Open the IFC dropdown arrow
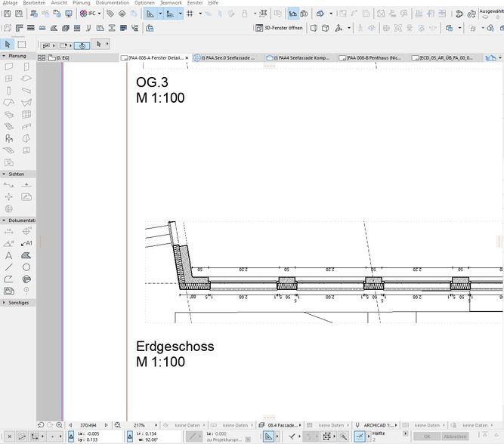The height and width of the screenshot is (444, 504). (x=99, y=14)
